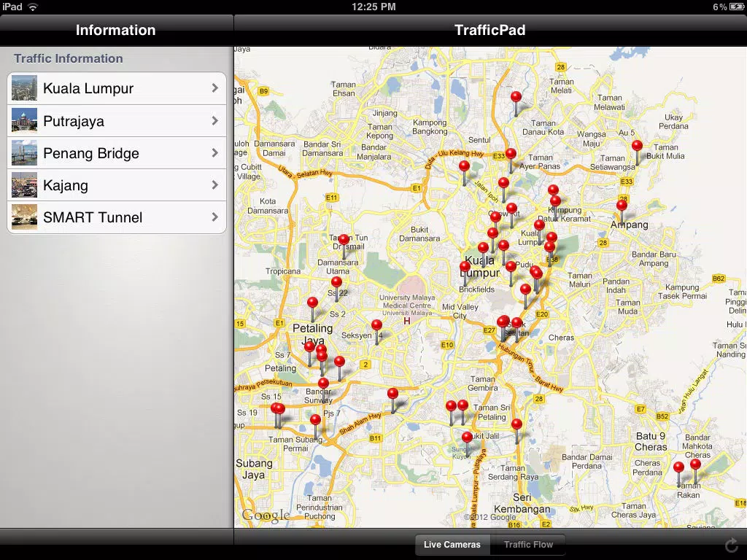Screen dimensions: 747x560
Task: Click the chevron beside Penang Bridge
Action: click(x=215, y=153)
